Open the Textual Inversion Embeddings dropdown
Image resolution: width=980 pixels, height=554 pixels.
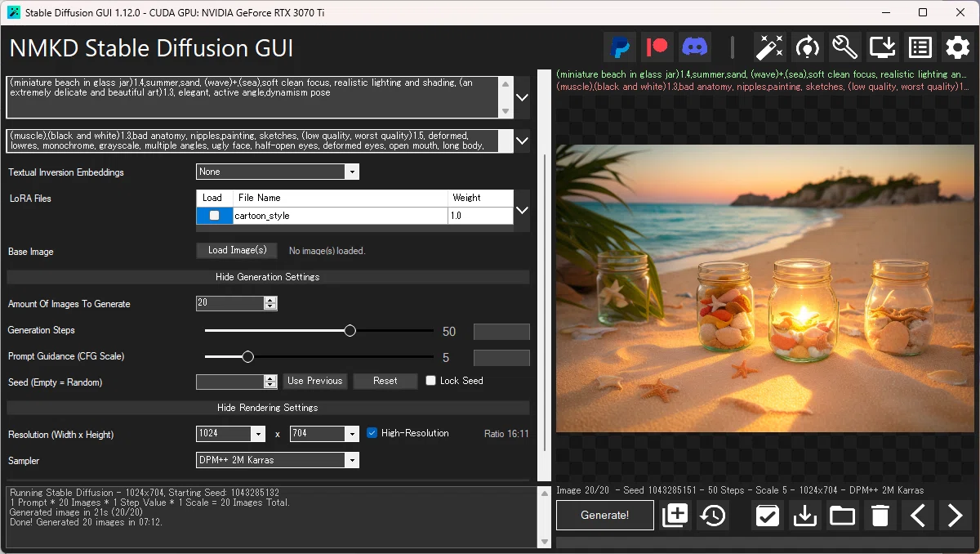[278, 172]
